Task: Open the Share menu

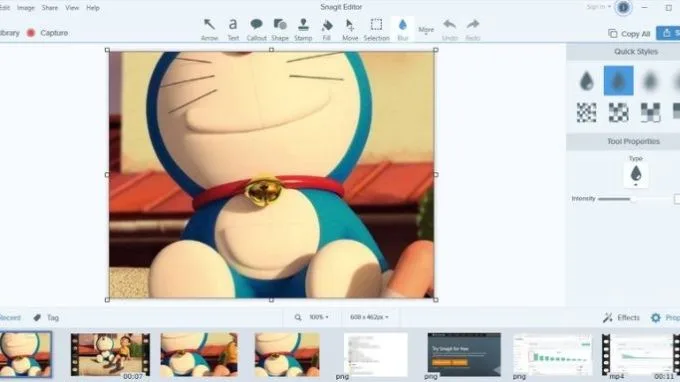Action: (50, 8)
